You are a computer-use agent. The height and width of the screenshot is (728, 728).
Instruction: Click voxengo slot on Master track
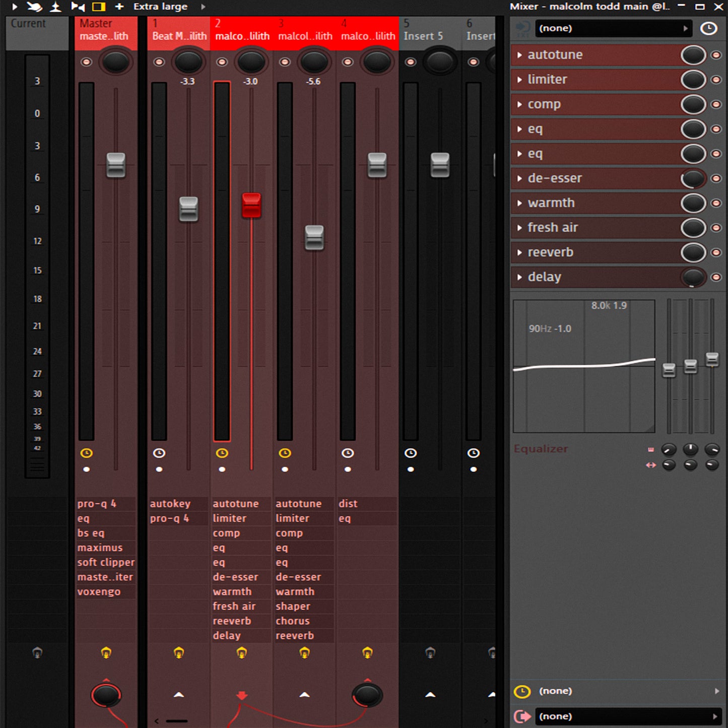click(106, 591)
